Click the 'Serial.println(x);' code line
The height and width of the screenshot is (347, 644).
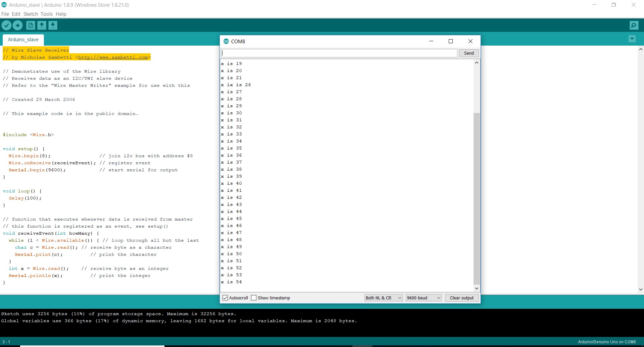(x=36, y=276)
